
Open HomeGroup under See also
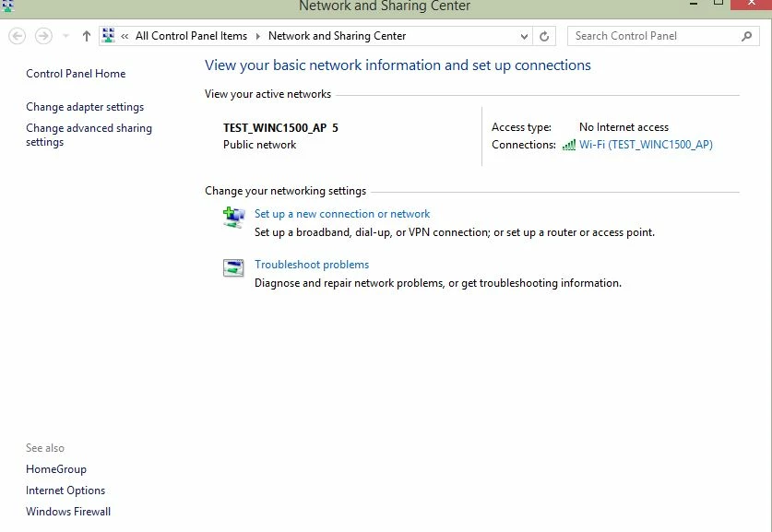(x=56, y=469)
